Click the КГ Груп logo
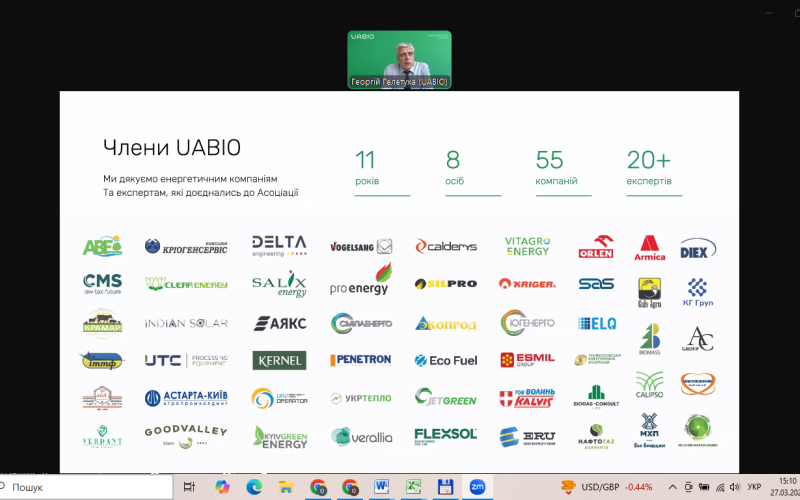This screenshot has height=500, width=800. (698, 292)
